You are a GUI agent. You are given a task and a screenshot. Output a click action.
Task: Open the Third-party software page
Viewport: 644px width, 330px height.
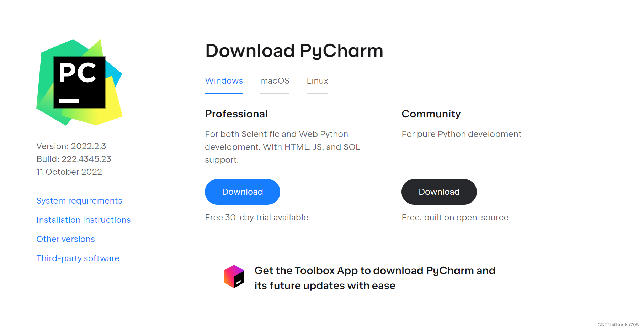point(78,258)
